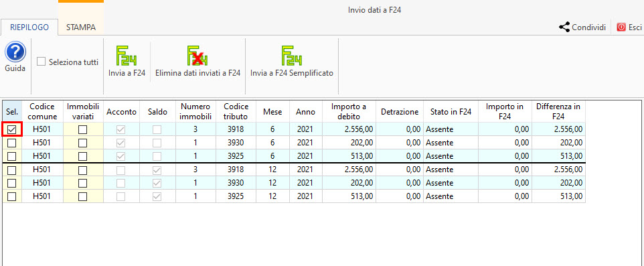This screenshot has width=644, height=266.
Task: Click the Condividi share icon
Action: pos(564,27)
